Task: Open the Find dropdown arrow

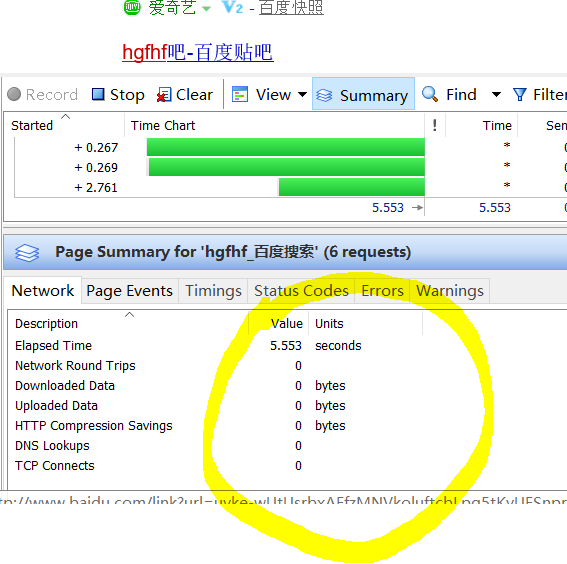Action: [x=496, y=95]
